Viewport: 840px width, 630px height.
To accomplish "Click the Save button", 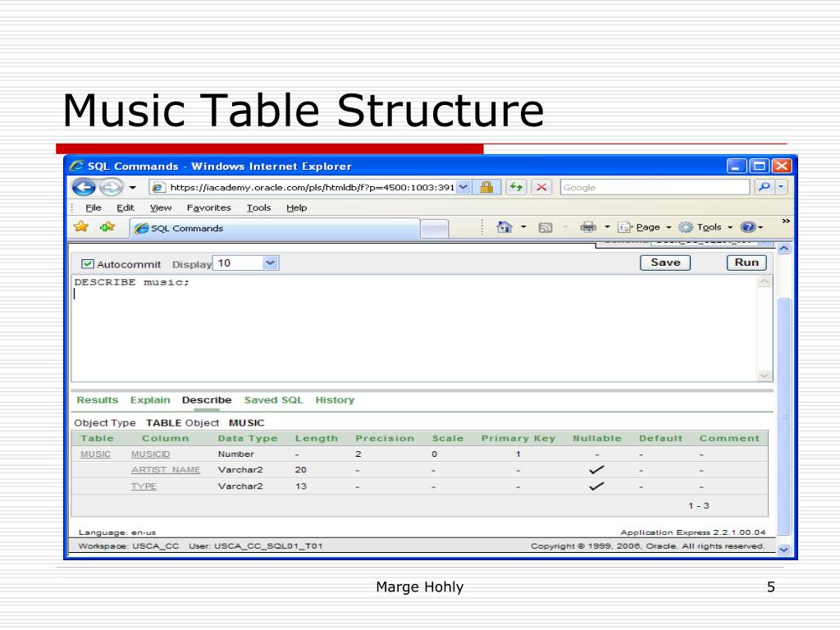I will [x=665, y=262].
